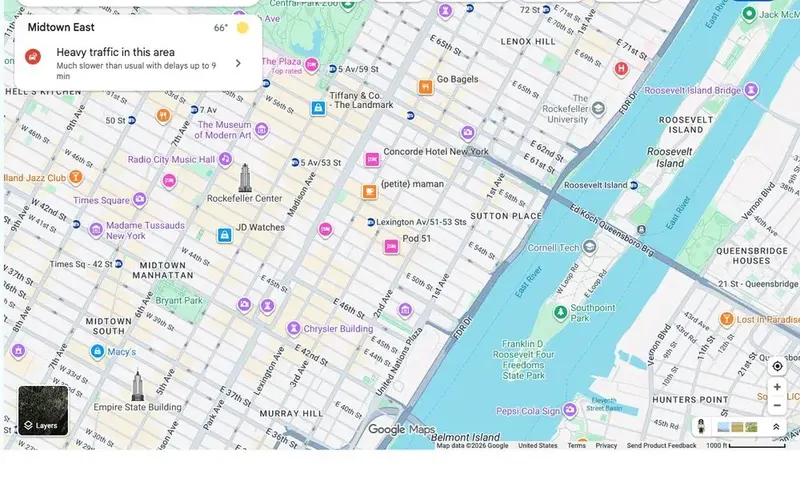This screenshot has height=486, width=800.
Task: Click the red traffic car icon
Action: coord(33,57)
